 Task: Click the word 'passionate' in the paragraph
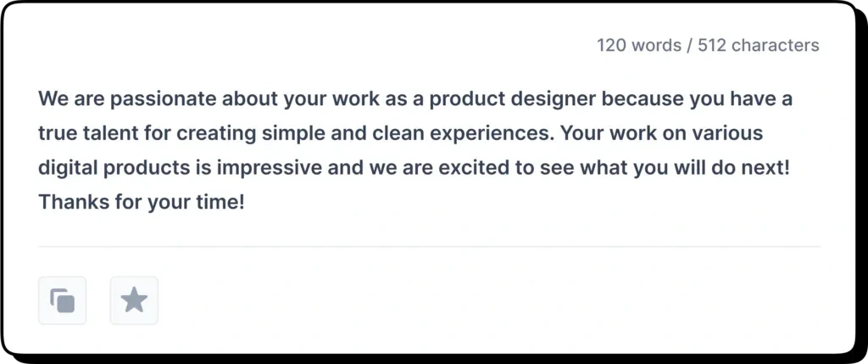tap(162, 98)
